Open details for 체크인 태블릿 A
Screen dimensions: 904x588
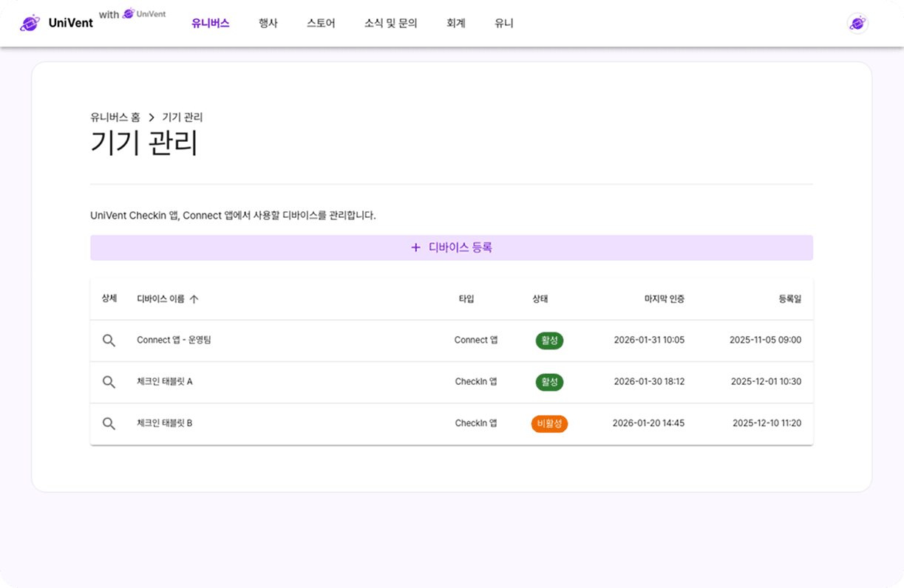pos(109,382)
